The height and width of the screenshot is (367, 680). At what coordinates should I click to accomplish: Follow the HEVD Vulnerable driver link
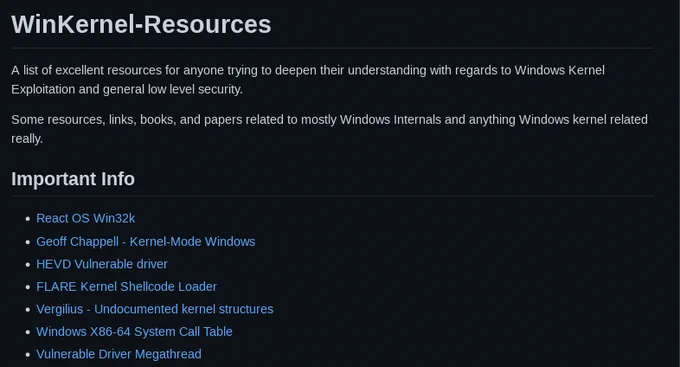pos(102,264)
